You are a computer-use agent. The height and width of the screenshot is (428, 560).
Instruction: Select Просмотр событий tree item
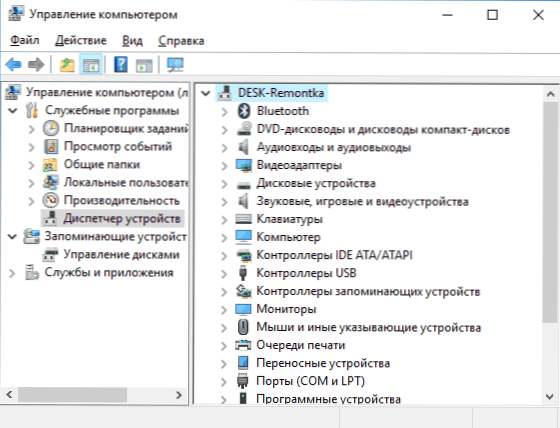pos(118,146)
